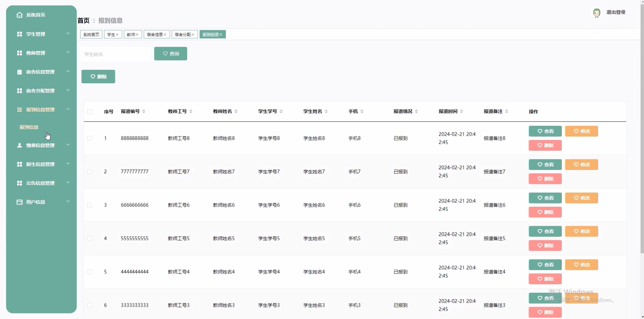This screenshot has height=319, width=644.
Task: Click the grid icon beside 公告信息管理
Action: point(20,183)
